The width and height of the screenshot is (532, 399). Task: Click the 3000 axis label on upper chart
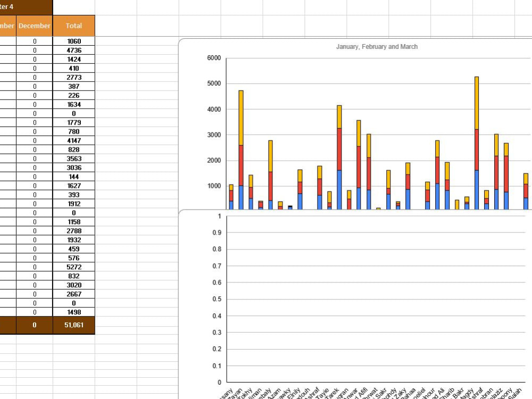point(214,135)
